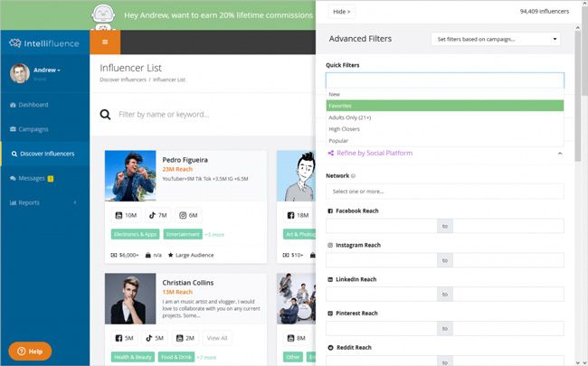Click Pedro Figueira's YouTube 10M reach badge
The width and height of the screenshot is (588, 366).
point(126,215)
